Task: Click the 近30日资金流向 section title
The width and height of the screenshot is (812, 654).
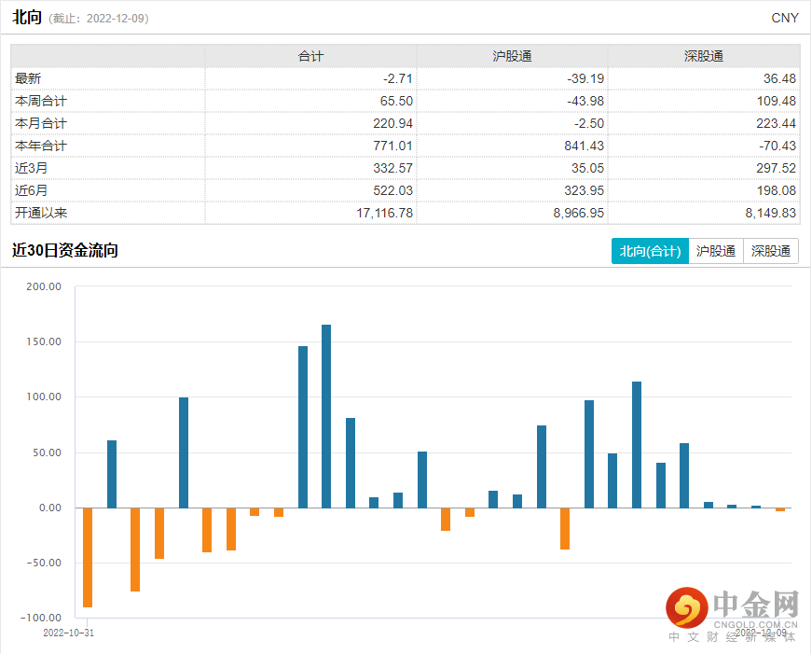Action: [64, 250]
